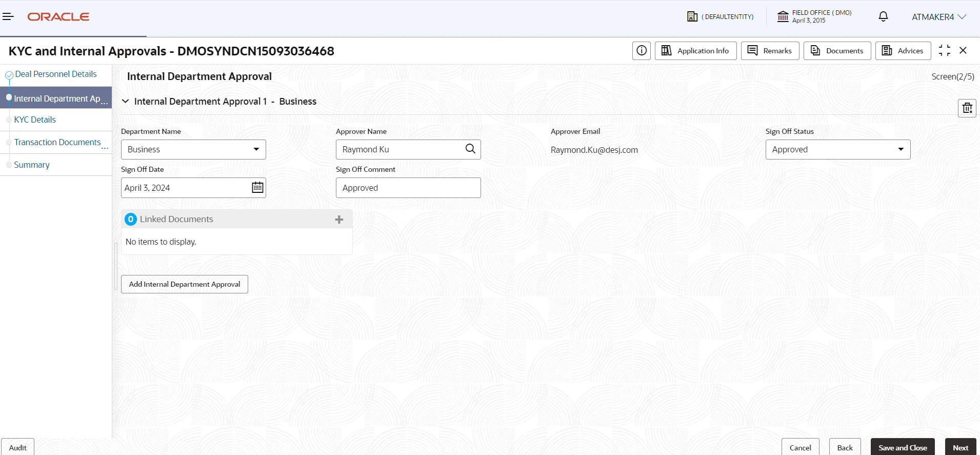
Task: Toggle full screen view icon
Action: (944, 50)
